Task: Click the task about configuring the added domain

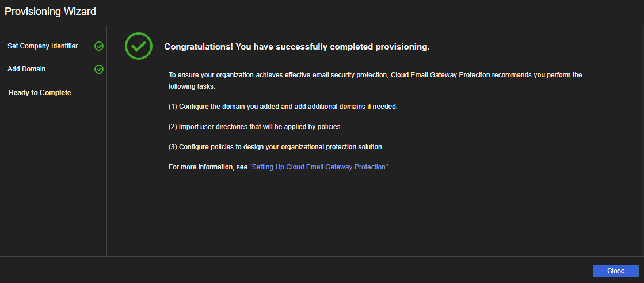Action: point(288,107)
